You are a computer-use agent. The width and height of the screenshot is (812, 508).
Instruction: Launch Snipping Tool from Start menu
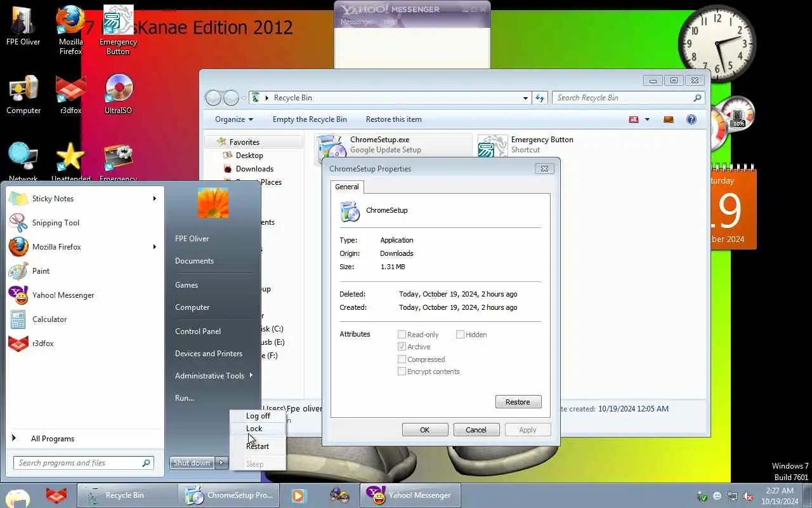83,223
